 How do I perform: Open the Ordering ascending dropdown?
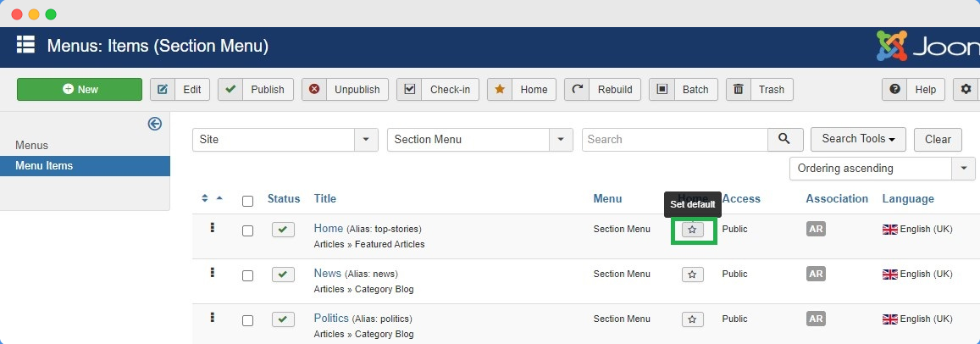882,169
